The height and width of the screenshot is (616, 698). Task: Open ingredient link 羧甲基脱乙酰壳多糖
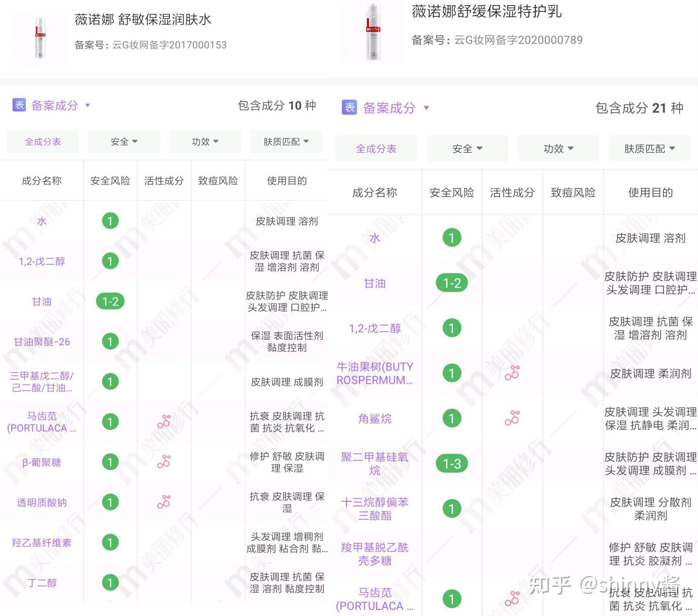375,554
